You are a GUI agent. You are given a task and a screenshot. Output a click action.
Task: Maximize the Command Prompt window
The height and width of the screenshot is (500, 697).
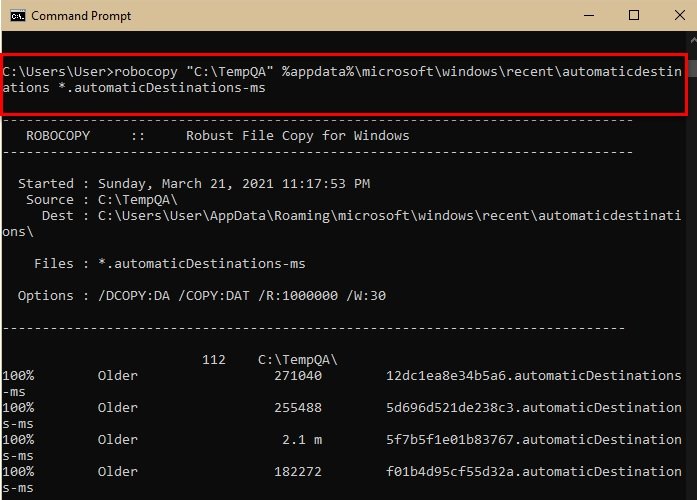(633, 16)
